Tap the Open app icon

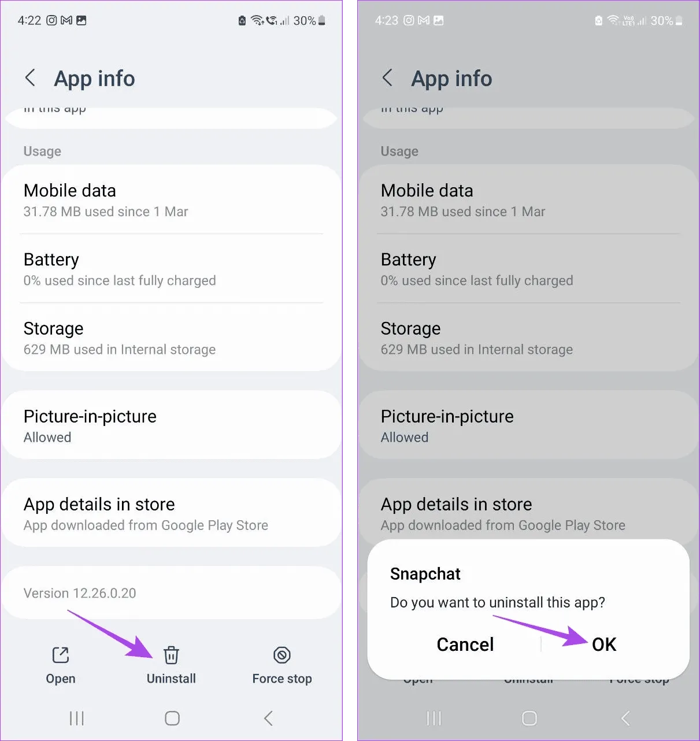(61, 655)
